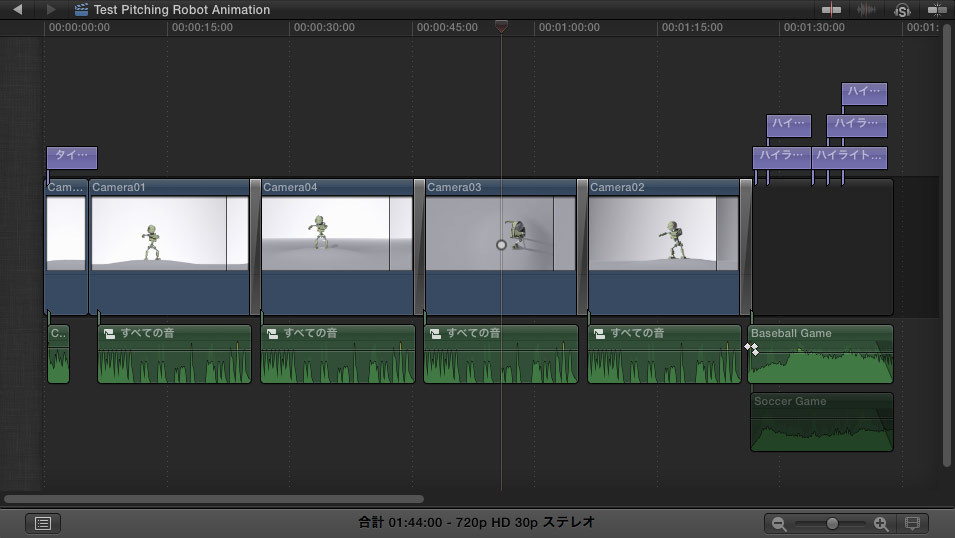Select the Camera03 clip thumbnail
This screenshot has width=955, height=538.
click(501, 233)
